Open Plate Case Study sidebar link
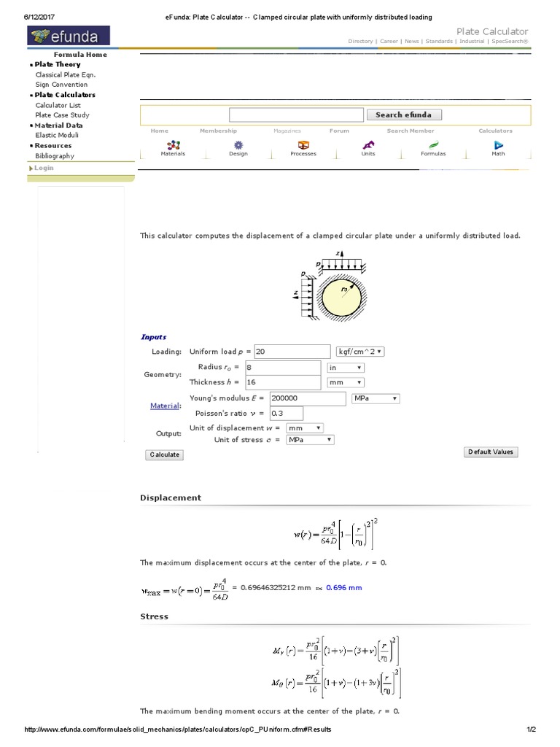Image resolution: width=560 pixels, height=747 pixels. pyautogui.click(x=63, y=115)
